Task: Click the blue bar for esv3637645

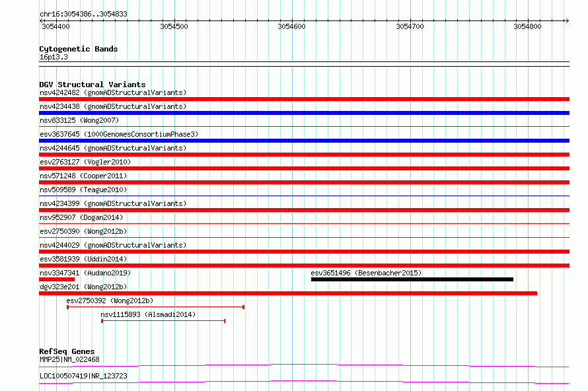Action: pos(304,141)
